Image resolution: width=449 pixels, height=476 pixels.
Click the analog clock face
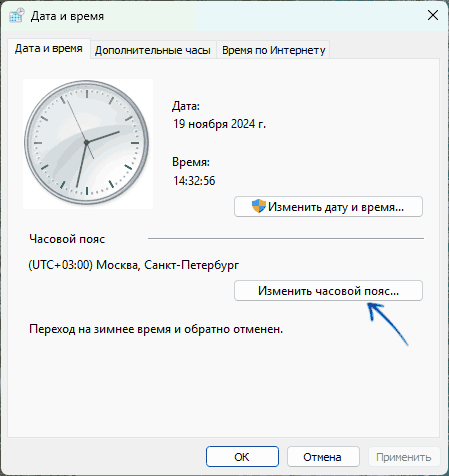point(87,143)
